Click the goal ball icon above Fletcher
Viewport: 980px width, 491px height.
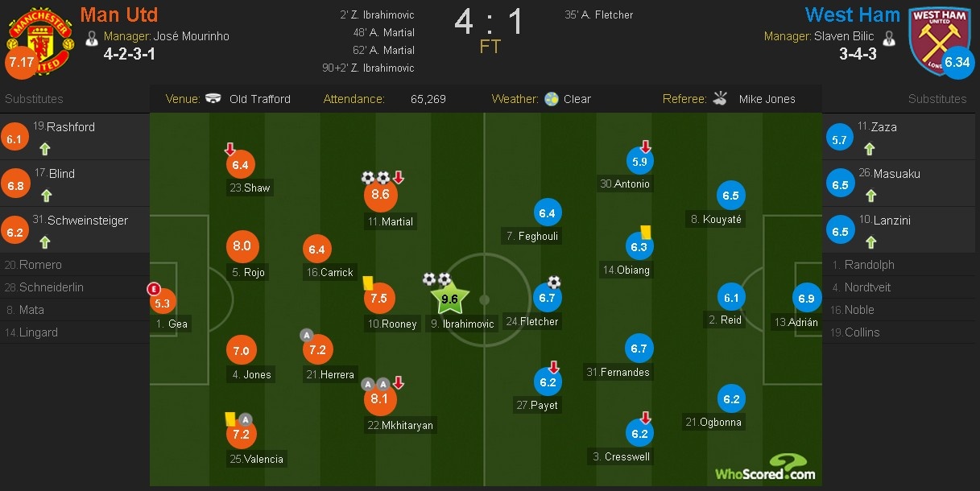pos(554,282)
